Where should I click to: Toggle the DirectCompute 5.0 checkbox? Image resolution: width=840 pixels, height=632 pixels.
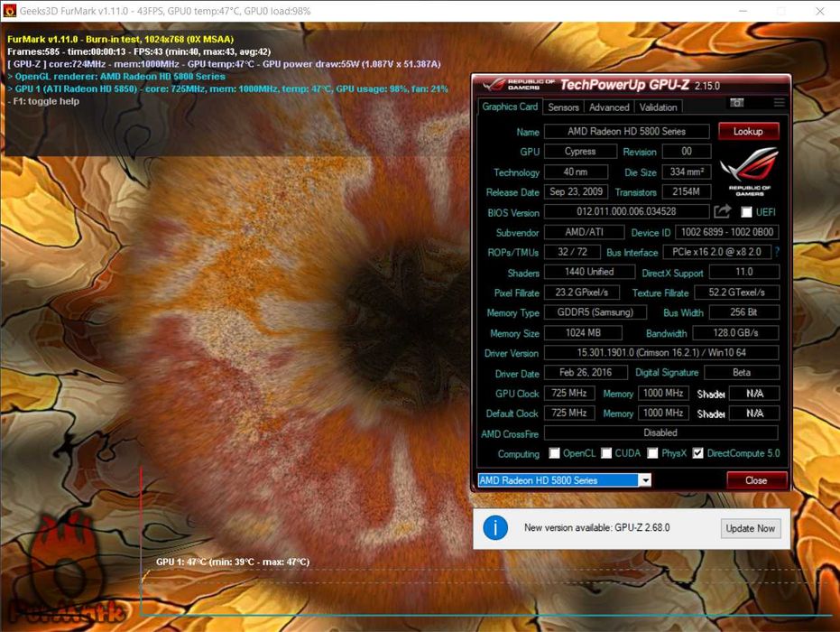(x=697, y=453)
